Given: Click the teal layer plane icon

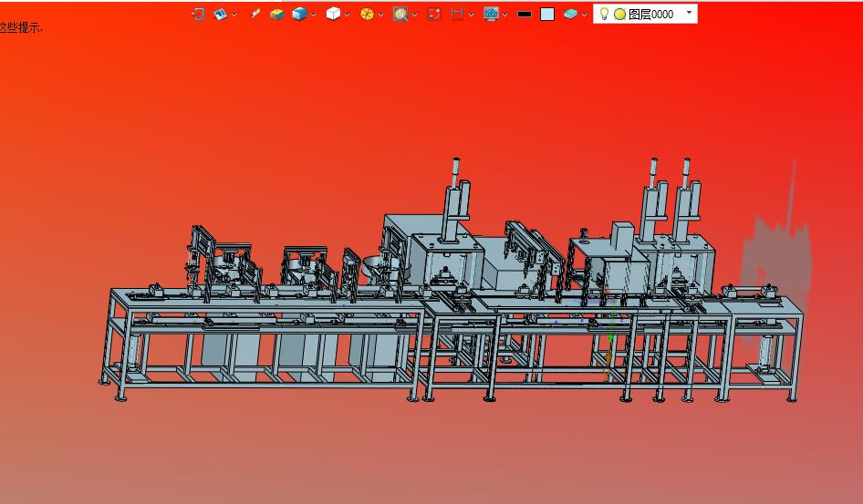Looking at the screenshot, I should (570, 14).
